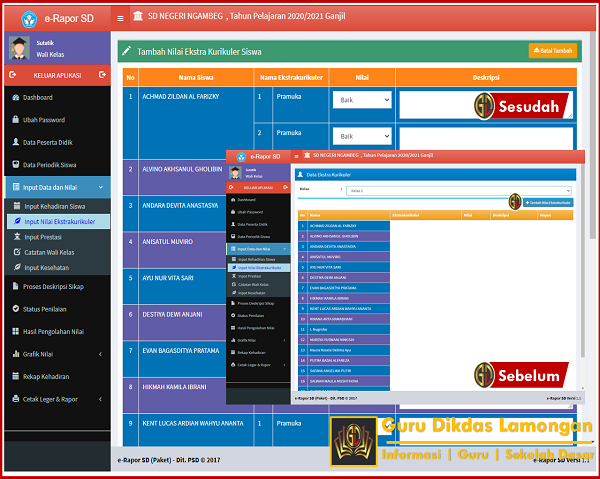Viewport: 600px width, 479px height.
Task: Click the pencil icon beside Tambah Nilai title
Action: 127,51
